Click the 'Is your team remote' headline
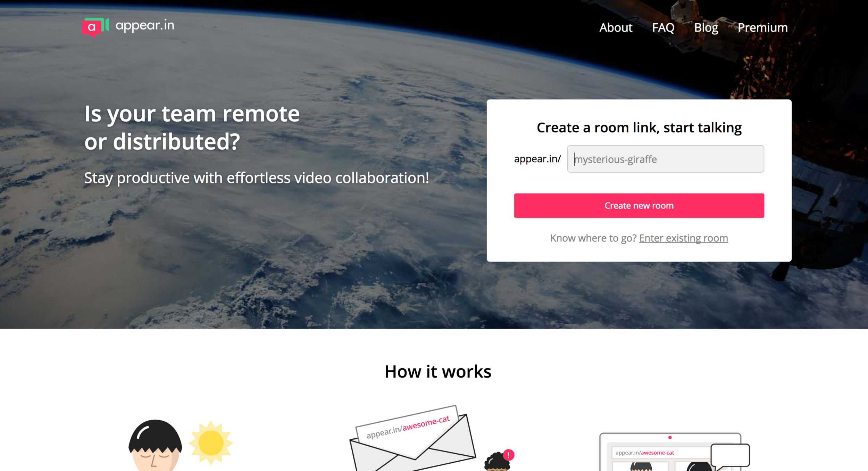868x471 pixels. [x=192, y=127]
